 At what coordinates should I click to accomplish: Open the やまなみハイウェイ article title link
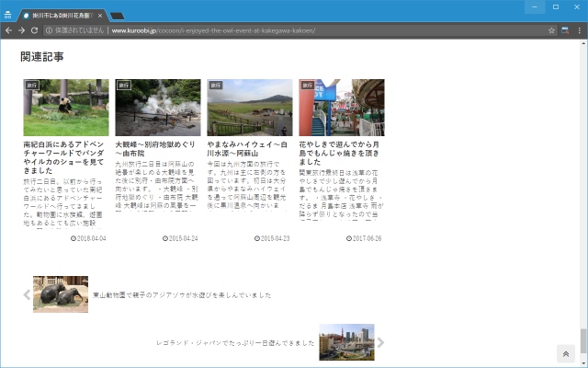(x=248, y=149)
